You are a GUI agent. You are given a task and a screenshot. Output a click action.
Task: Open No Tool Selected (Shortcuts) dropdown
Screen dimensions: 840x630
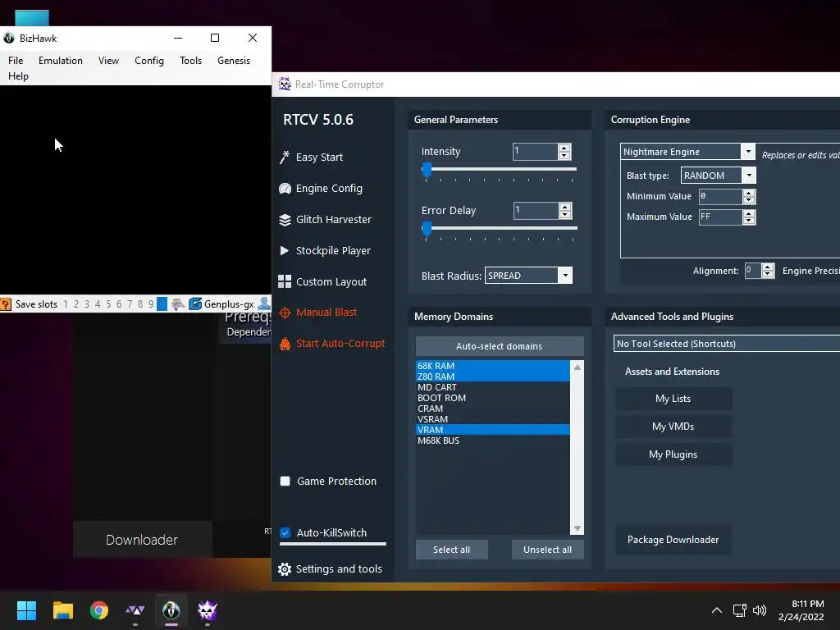727,344
